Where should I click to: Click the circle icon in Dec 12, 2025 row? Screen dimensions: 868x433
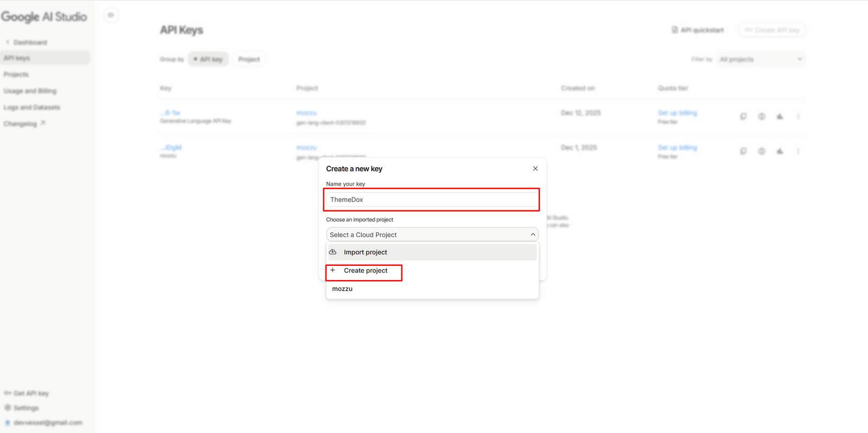(762, 116)
